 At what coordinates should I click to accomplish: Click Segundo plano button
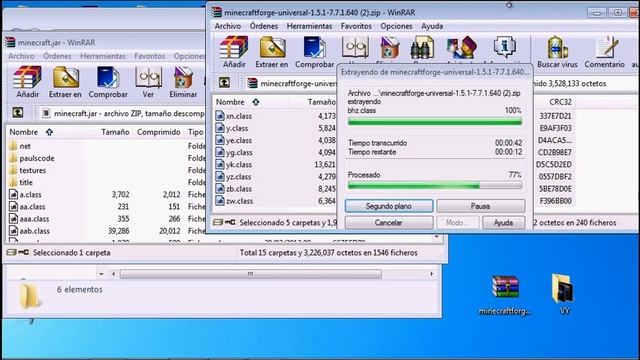(389, 206)
